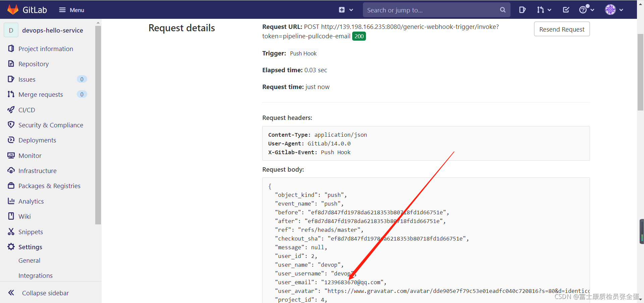Click the Issues sidebar icon
Viewport: 644px width, 303px height.
(11, 79)
